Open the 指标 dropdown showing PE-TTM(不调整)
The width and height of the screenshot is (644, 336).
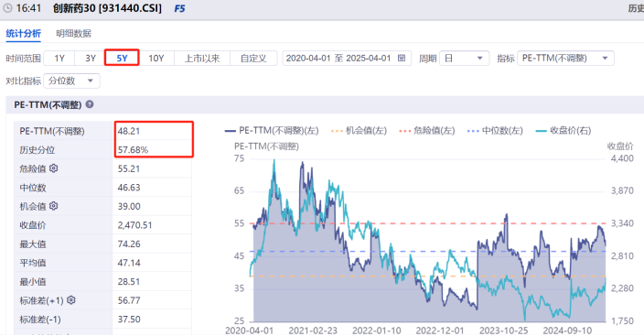tap(565, 58)
